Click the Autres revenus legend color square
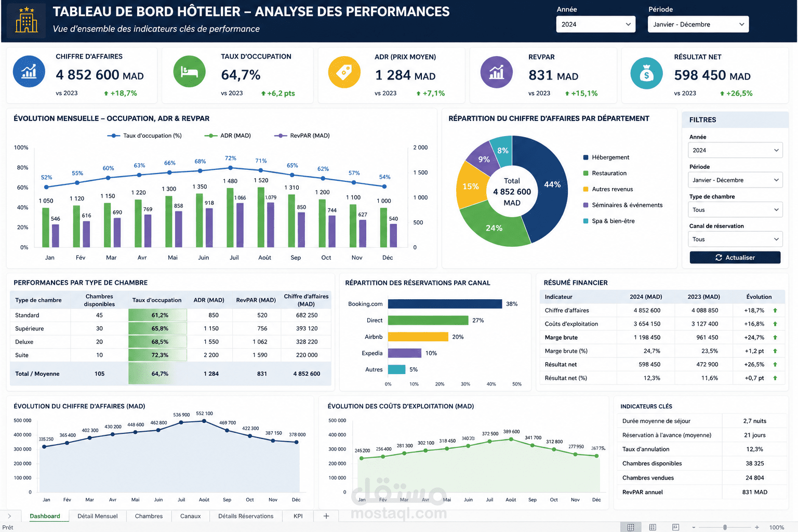The height and width of the screenshot is (532, 798). point(586,189)
